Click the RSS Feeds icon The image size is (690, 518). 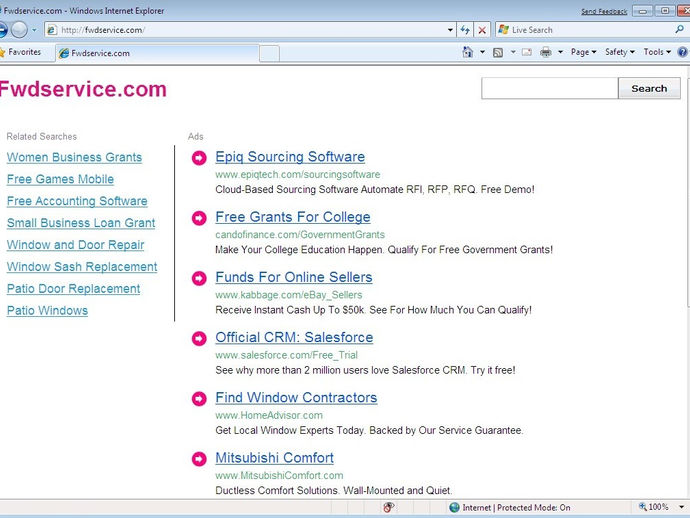pos(498,52)
